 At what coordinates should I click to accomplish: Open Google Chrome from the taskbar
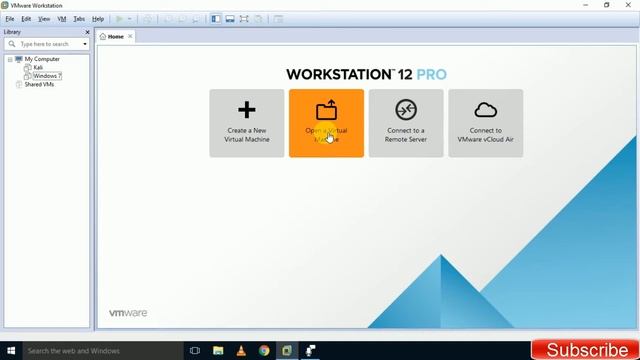(x=264, y=351)
